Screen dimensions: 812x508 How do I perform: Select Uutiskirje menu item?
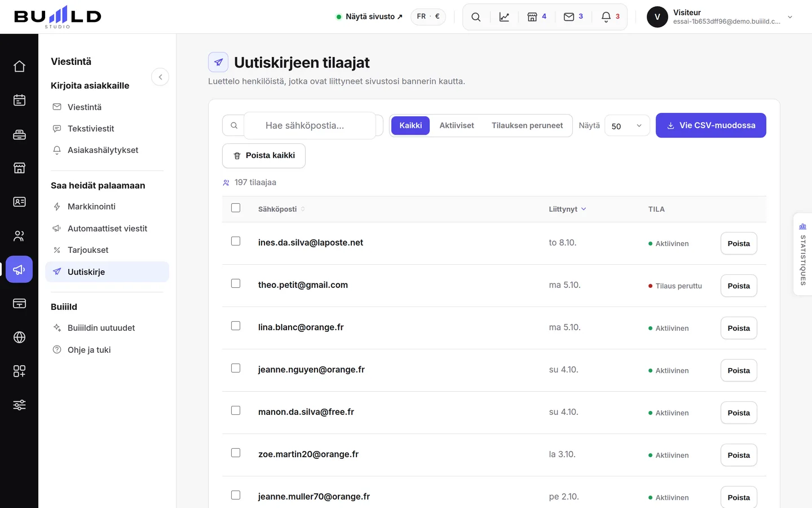[x=107, y=272]
